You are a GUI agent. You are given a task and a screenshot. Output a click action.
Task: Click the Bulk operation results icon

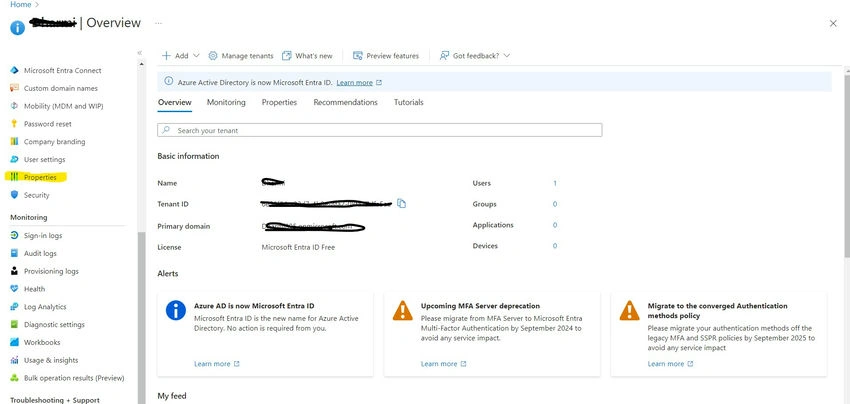tap(15, 378)
